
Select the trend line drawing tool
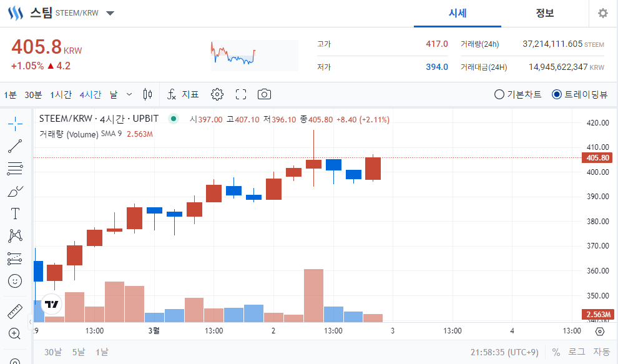[x=15, y=146]
